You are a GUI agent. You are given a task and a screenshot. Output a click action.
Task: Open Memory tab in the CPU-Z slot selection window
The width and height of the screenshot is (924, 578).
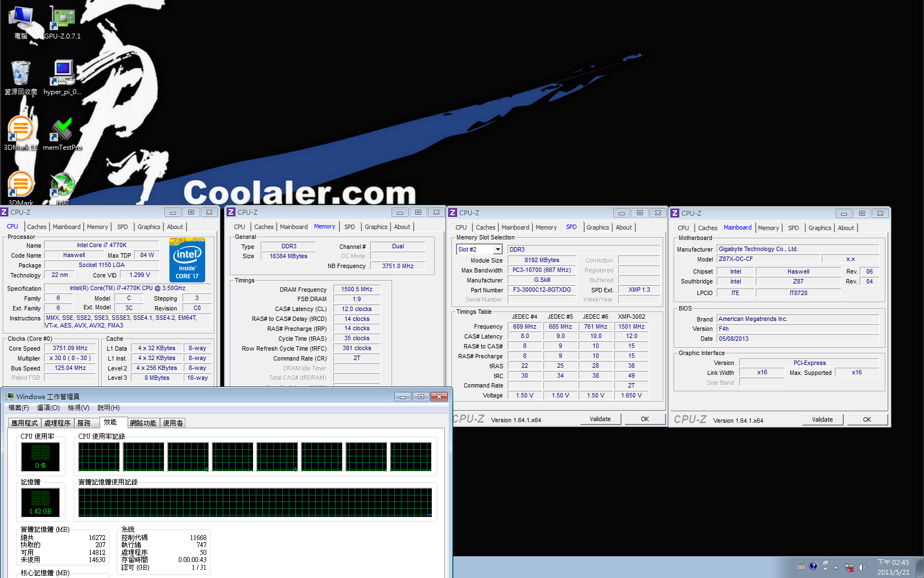(546, 227)
